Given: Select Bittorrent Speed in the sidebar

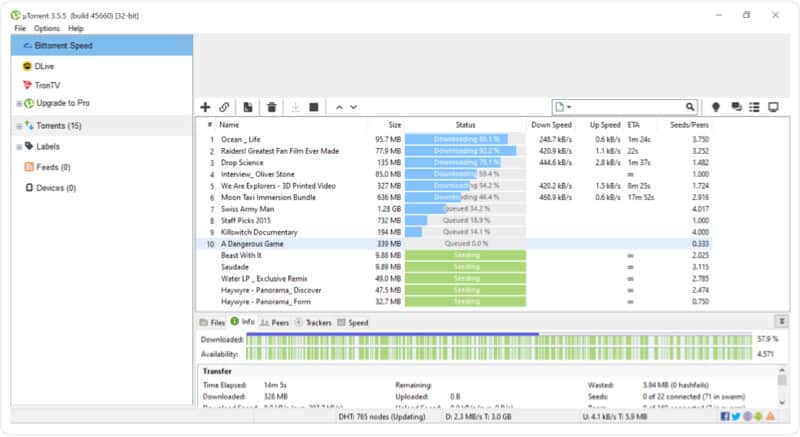Looking at the screenshot, I should [102, 45].
